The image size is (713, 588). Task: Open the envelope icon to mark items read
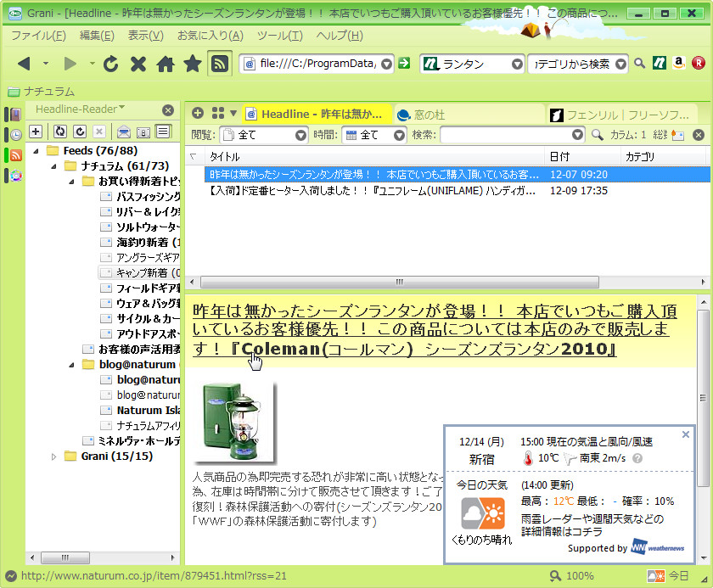click(x=124, y=132)
